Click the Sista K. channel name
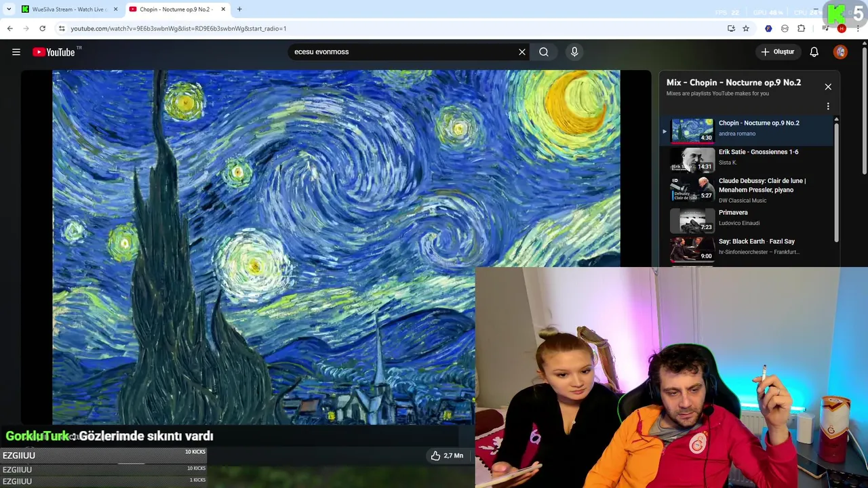The image size is (868, 488). (x=727, y=163)
